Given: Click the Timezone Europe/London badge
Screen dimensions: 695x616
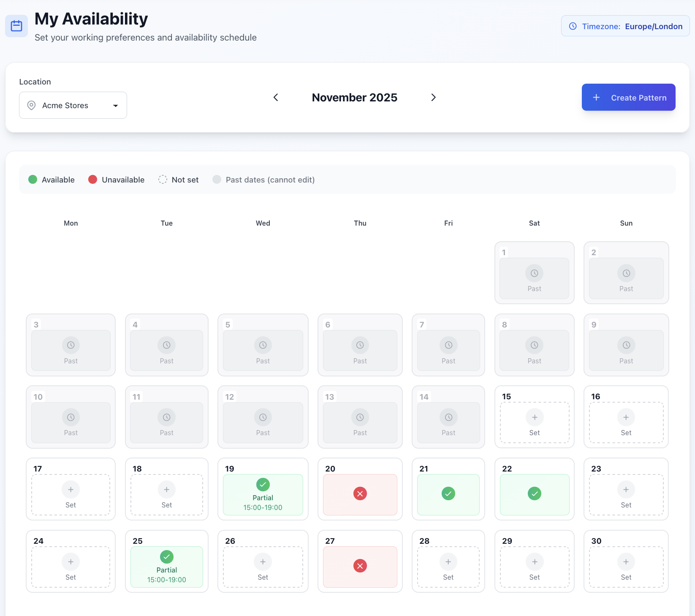Looking at the screenshot, I should pos(625,26).
